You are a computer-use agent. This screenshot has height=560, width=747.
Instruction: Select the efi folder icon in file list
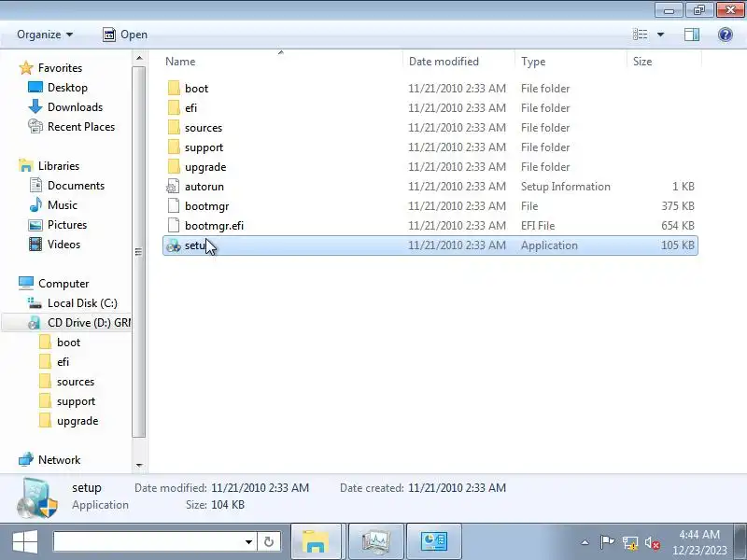(x=174, y=107)
